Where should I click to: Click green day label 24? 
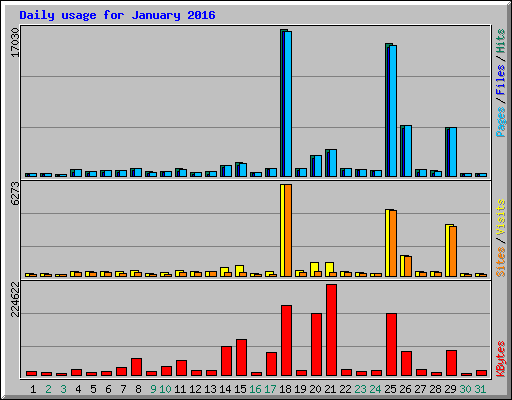[x=375, y=389]
